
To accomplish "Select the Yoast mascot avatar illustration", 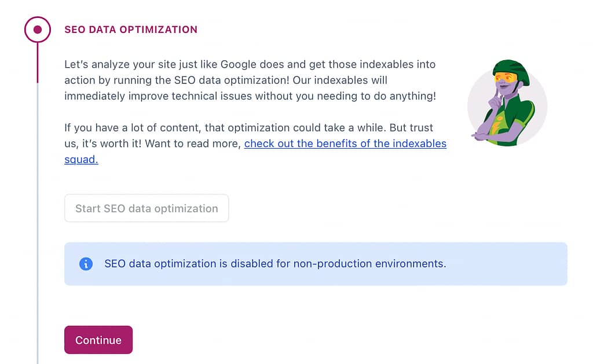I will pos(507,104).
